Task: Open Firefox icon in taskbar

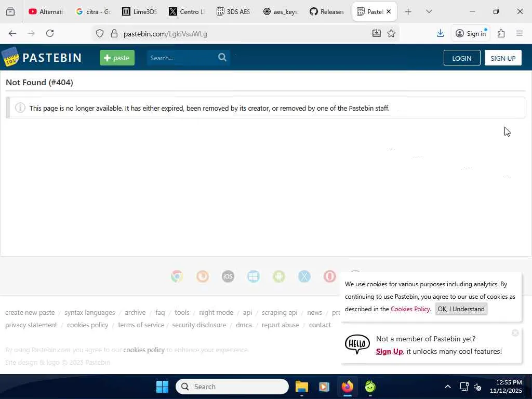Action: (x=348, y=387)
